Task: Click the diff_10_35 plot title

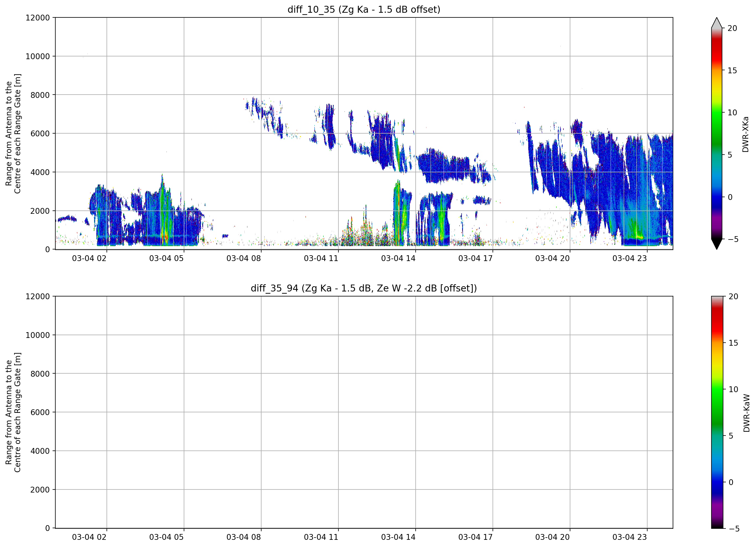Action: (x=364, y=10)
